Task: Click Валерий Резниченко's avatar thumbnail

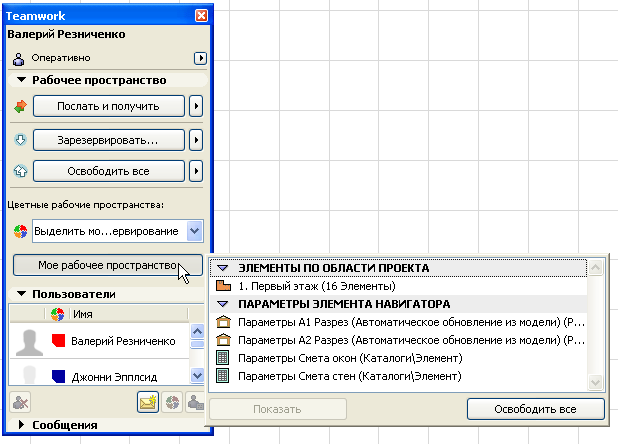Action: pos(29,342)
